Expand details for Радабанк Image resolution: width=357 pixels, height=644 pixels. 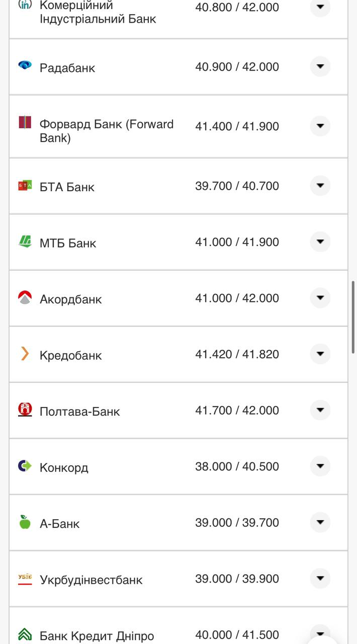point(320,66)
